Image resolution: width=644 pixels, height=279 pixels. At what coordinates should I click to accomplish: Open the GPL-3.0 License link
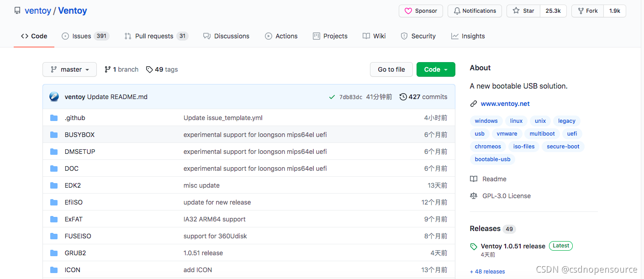point(507,196)
